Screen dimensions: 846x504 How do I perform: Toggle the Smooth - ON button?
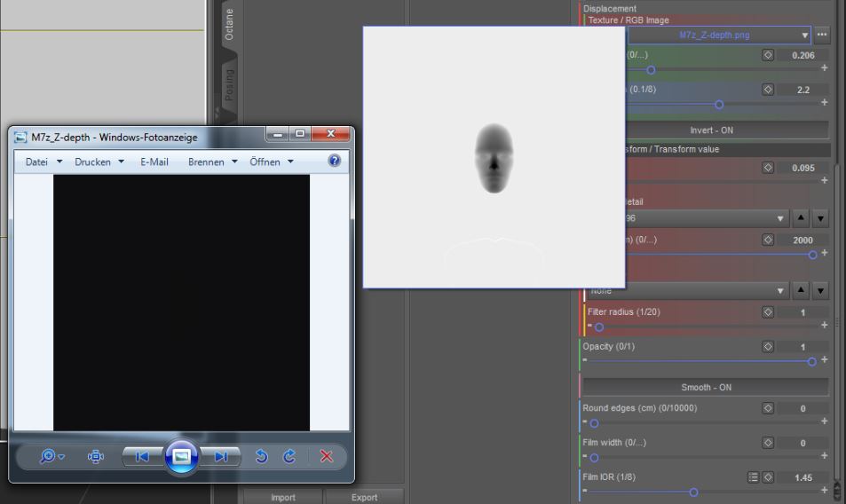click(x=706, y=388)
